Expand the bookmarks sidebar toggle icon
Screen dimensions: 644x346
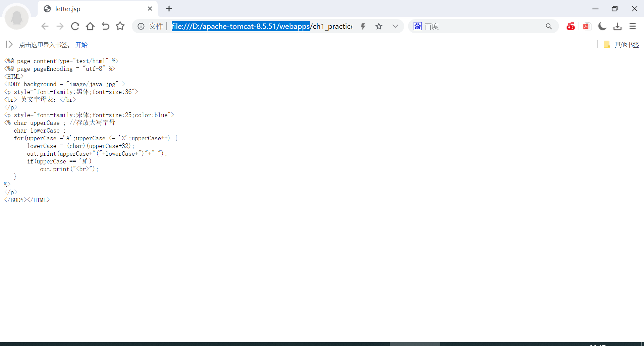coord(9,44)
